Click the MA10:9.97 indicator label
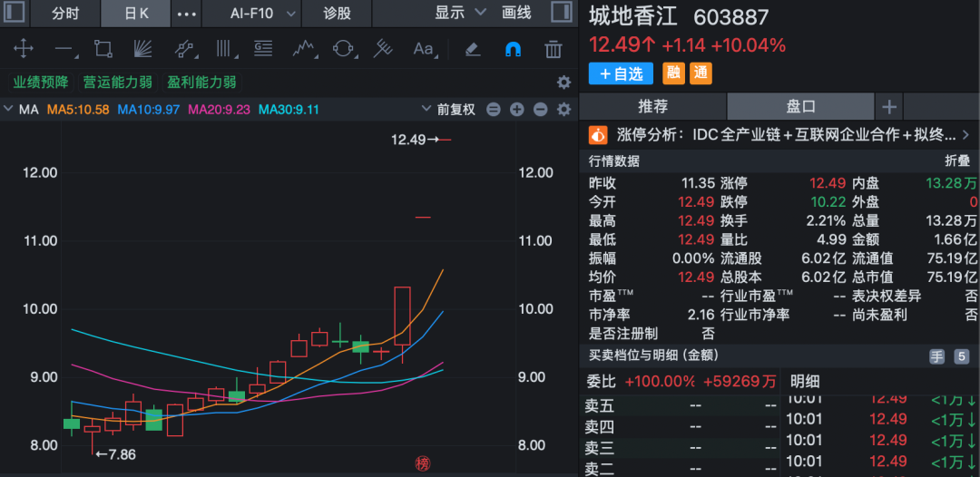Image resolution: width=980 pixels, height=477 pixels. [149, 110]
